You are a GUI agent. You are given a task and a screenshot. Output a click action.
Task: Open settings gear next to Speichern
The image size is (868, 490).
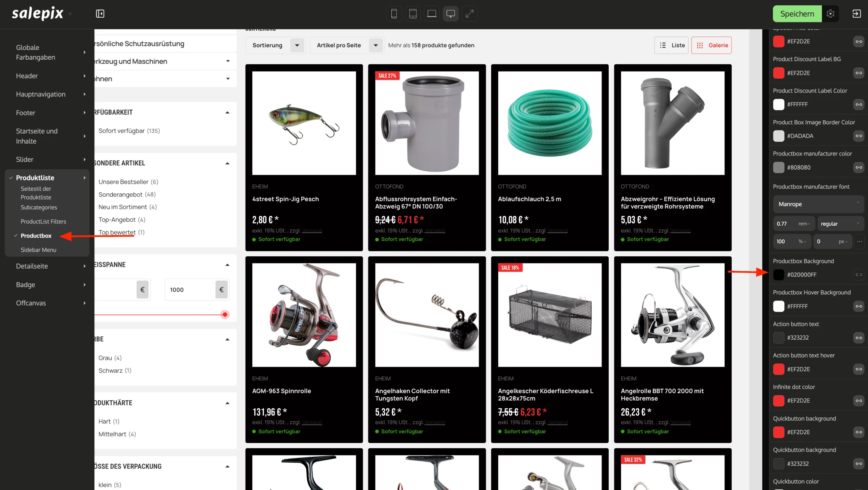[830, 14]
